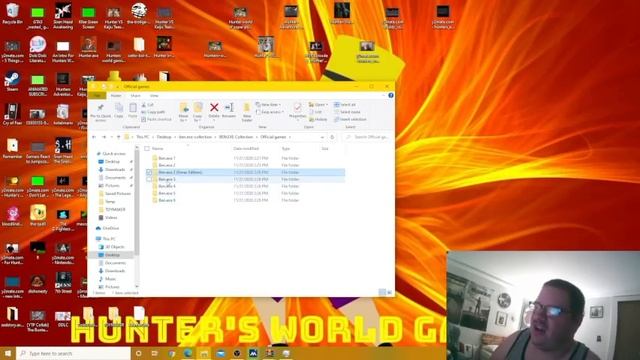
Task: Open the Open button dropdown in the ribbon
Action: 318,105
